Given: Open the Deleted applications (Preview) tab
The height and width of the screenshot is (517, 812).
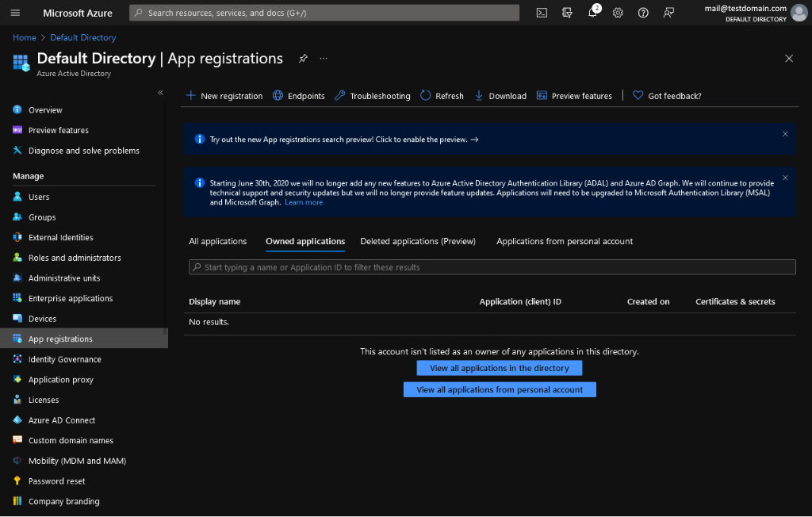Looking at the screenshot, I should 418,241.
